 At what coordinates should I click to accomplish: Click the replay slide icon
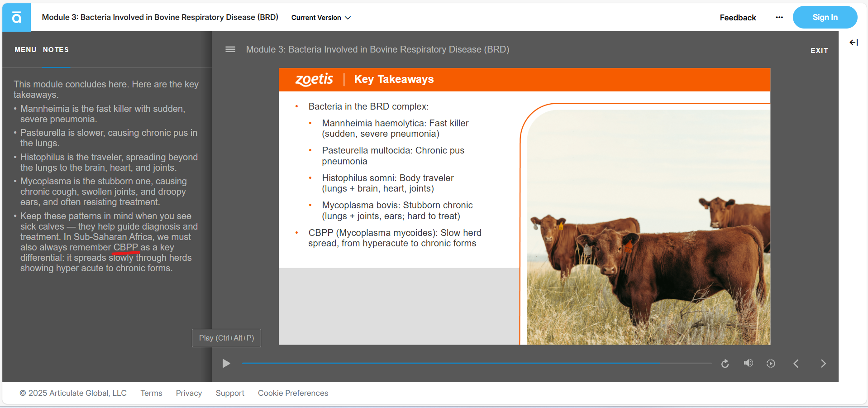pos(725,364)
